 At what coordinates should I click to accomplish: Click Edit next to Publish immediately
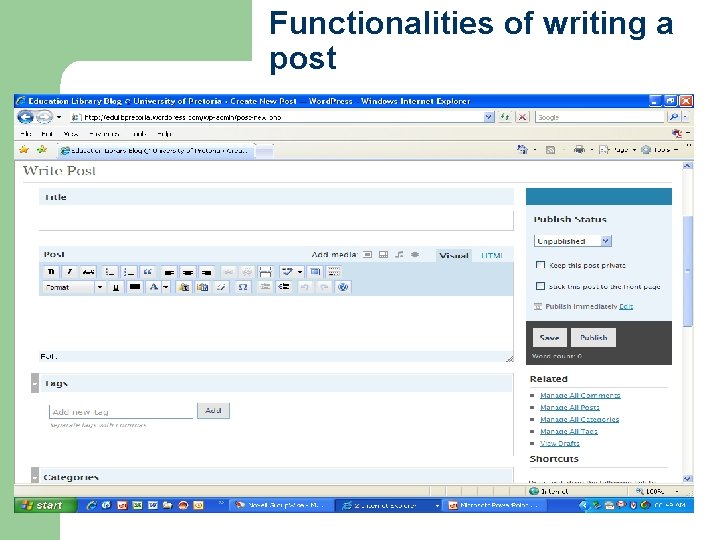pyautogui.click(x=626, y=306)
